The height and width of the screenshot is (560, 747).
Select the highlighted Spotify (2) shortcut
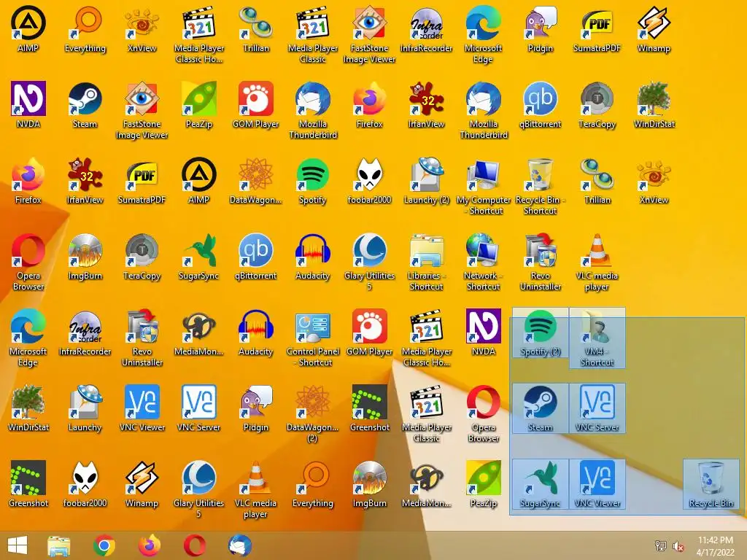[541, 333]
